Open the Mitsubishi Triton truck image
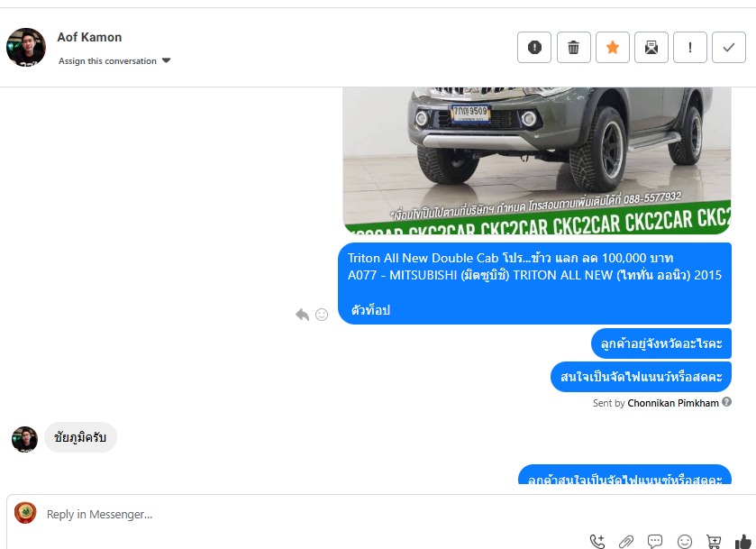756x549 pixels. 537,160
